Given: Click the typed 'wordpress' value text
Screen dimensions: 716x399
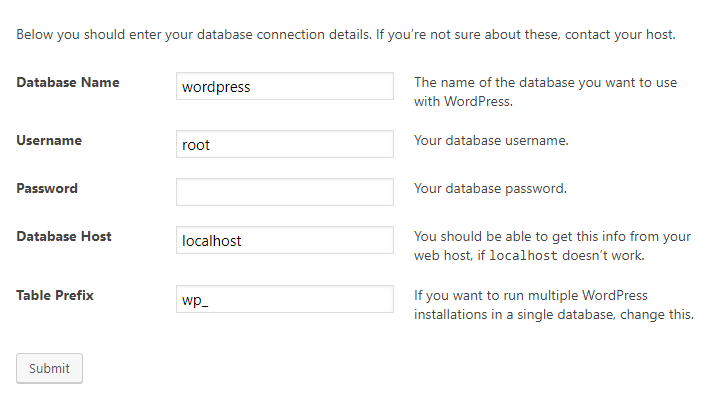Looking at the screenshot, I should [x=216, y=87].
